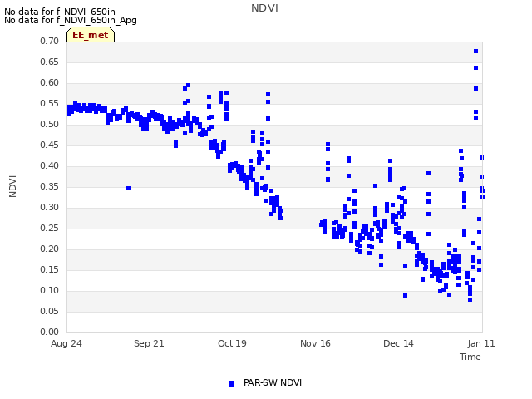This screenshot has width=532, height=399.
Task: Click the highest data point near 0.68
Action: coord(476,52)
